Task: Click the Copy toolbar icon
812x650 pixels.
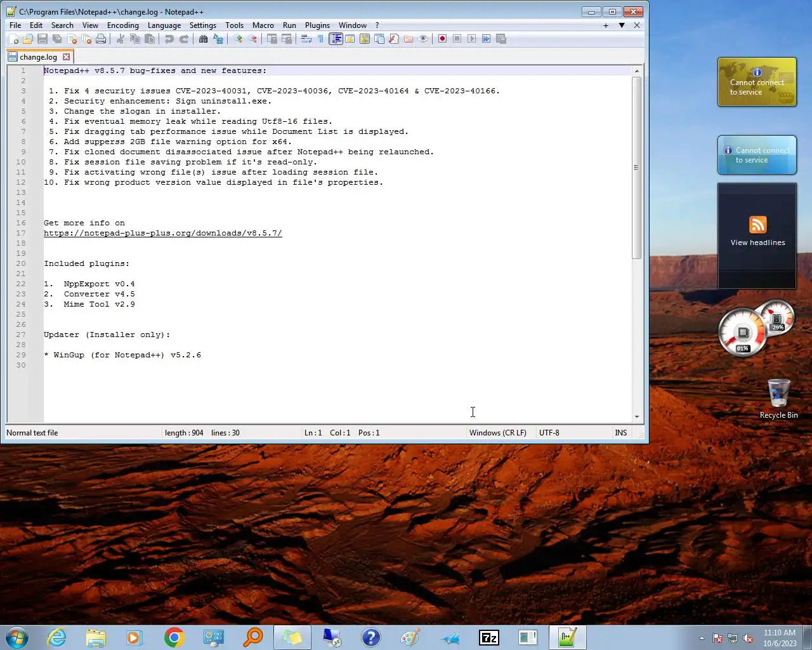Action: click(x=135, y=39)
